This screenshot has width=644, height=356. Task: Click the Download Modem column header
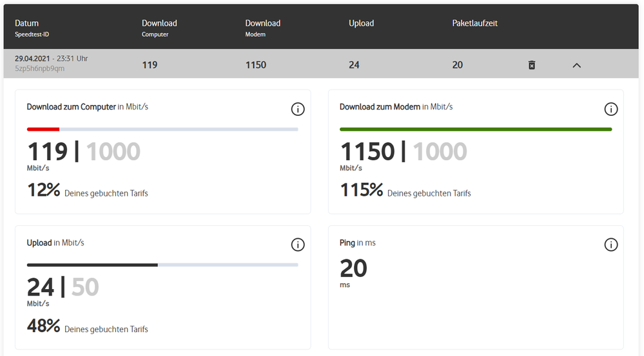click(262, 24)
